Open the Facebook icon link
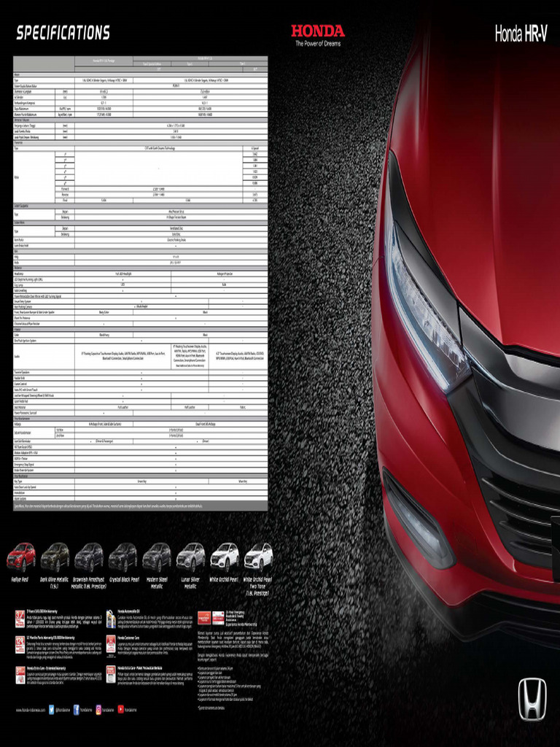560x747 pixels. pyautogui.click(x=76, y=709)
